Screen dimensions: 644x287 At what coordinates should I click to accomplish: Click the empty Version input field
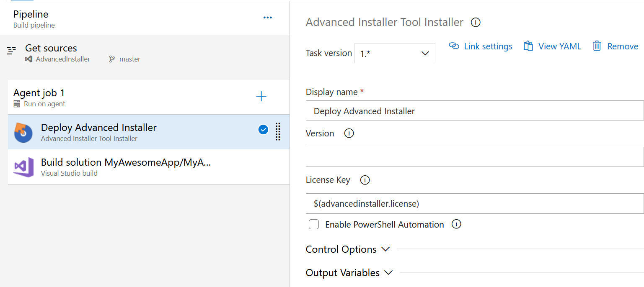(475, 157)
